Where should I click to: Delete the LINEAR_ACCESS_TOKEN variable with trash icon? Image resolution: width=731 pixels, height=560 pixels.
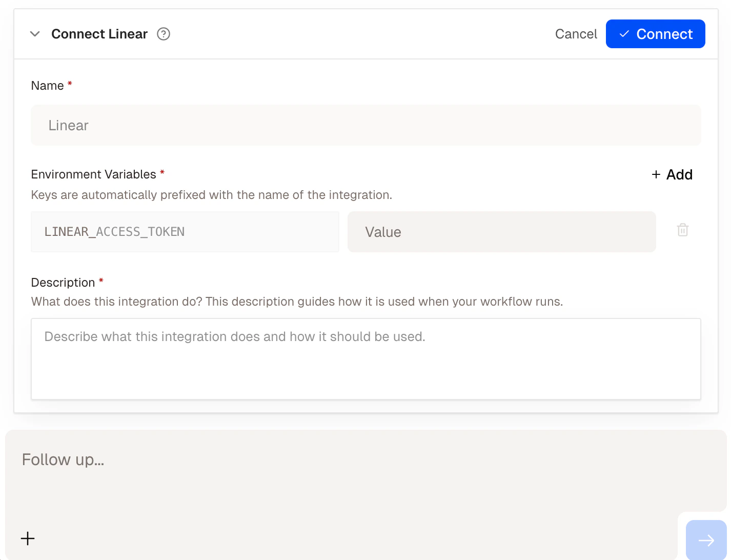[683, 230]
